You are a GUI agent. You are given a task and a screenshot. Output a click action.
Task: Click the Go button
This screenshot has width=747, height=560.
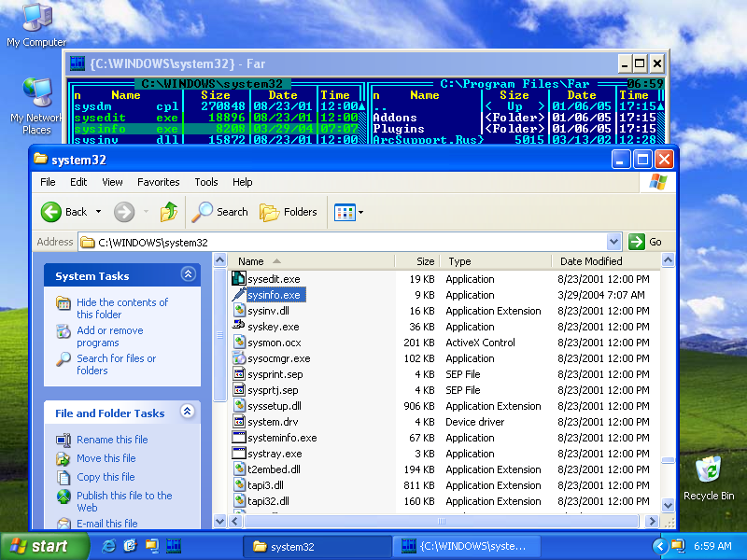coord(645,242)
